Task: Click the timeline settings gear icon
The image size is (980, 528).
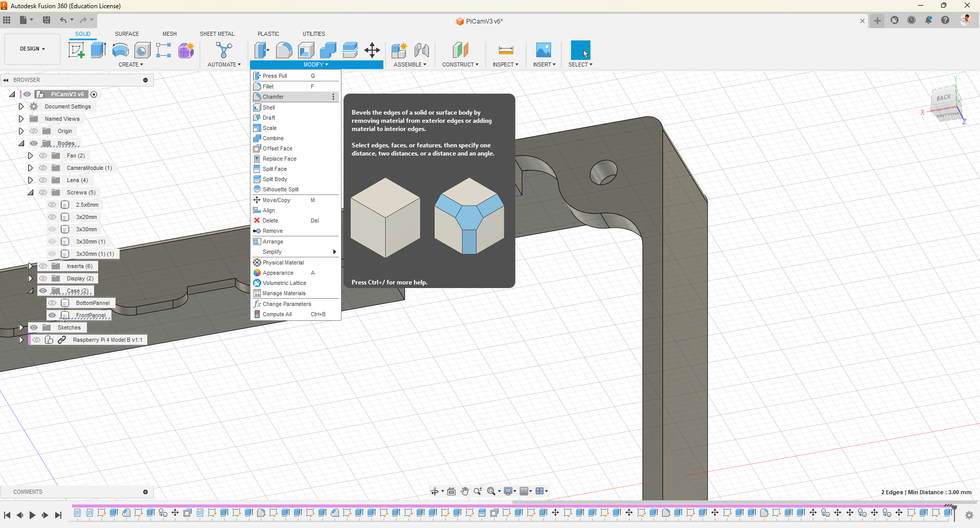Action: (x=969, y=515)
